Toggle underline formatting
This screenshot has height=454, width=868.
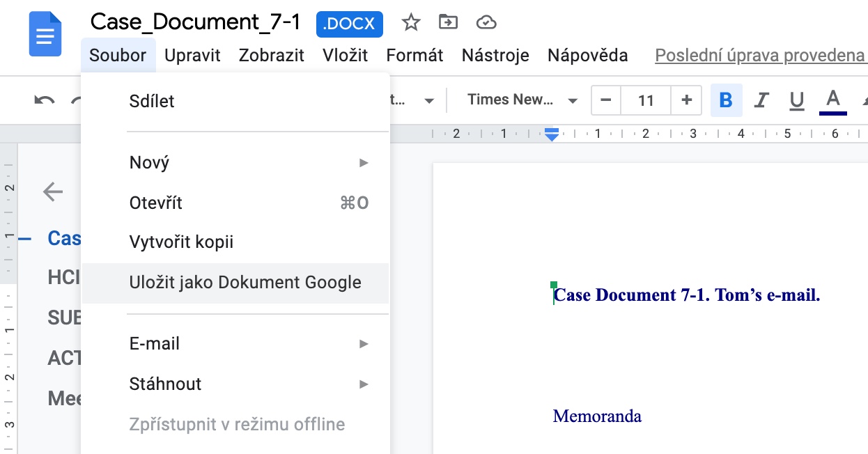coord(797,100)
